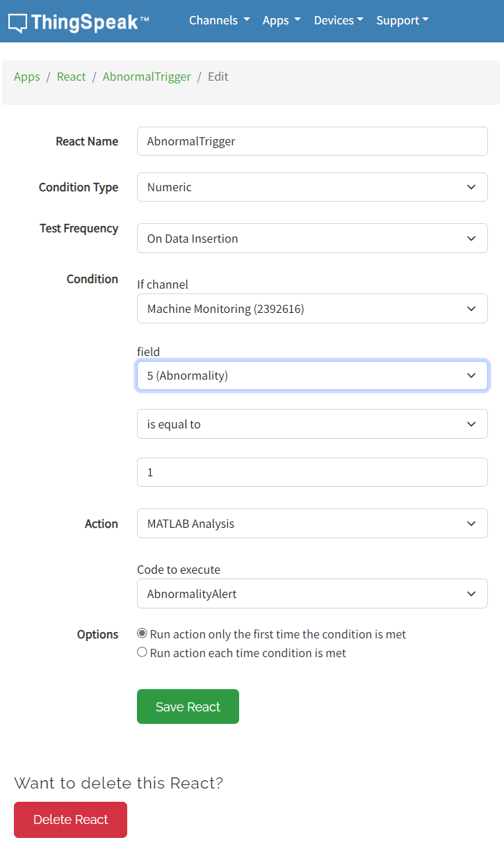Open AbnormalTrigger breadcrumb link

coord(147,76)
